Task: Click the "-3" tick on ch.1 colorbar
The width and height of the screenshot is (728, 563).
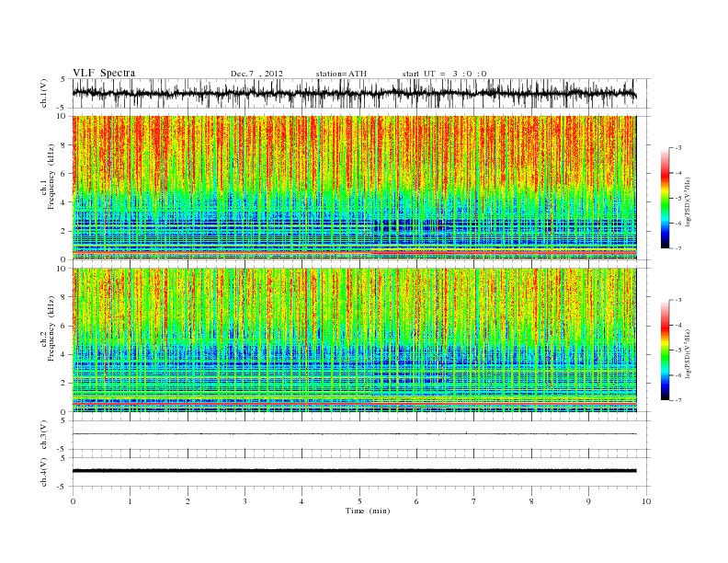Action: click(x=678, y=148)
